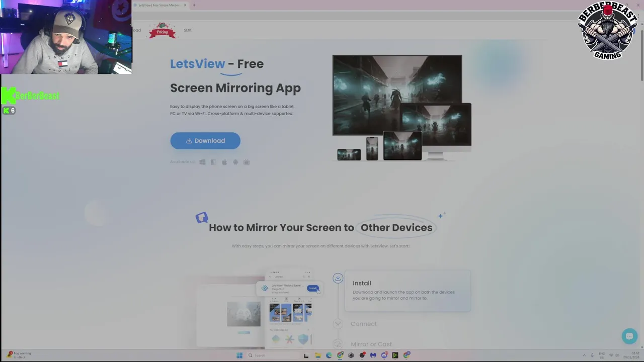This screenshot has height=362, width=644.
Task: Open the live chat bubble widget
Action: [x=629, y=336]
